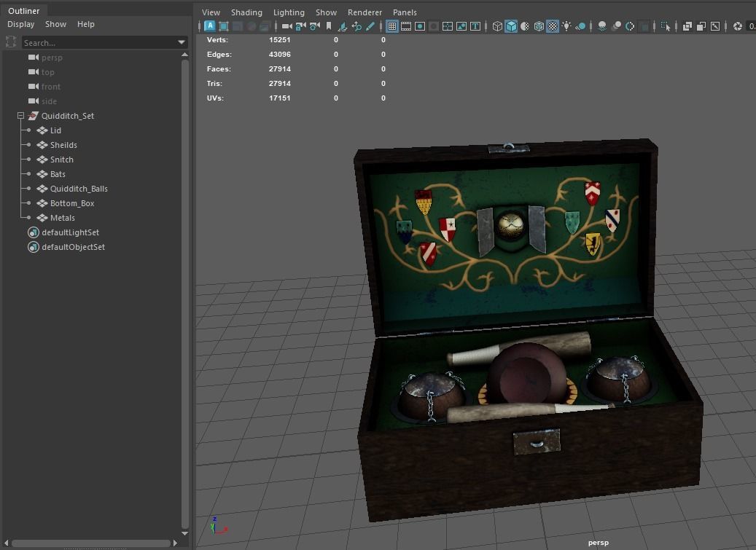
Task: Toggle the film gate icon
Action: pos(406,26)
